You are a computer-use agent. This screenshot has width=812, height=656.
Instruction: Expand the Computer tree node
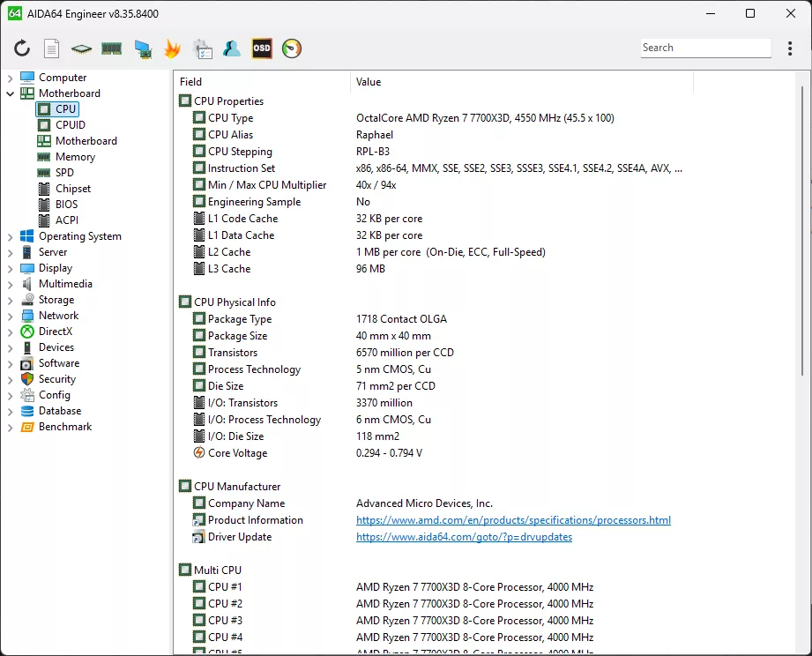point(10,78)
